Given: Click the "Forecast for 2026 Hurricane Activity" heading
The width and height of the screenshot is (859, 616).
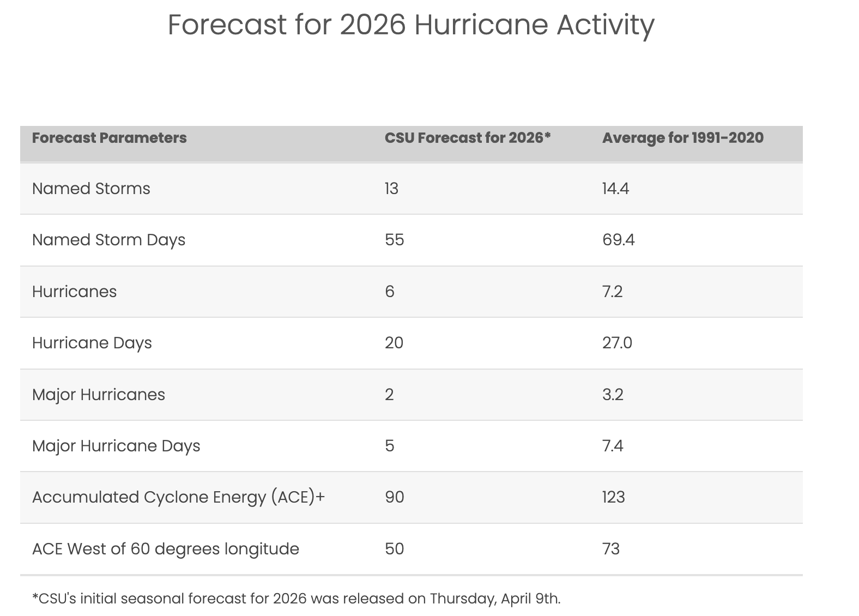Looking at the screenshot, I should 410,25.
